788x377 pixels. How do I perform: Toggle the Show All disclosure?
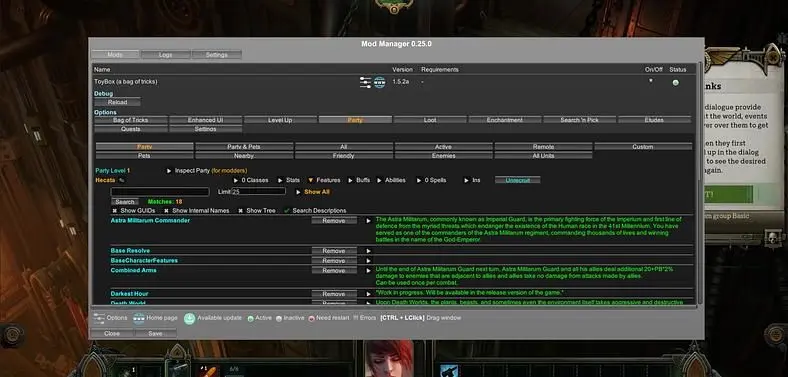coord(298,192)
